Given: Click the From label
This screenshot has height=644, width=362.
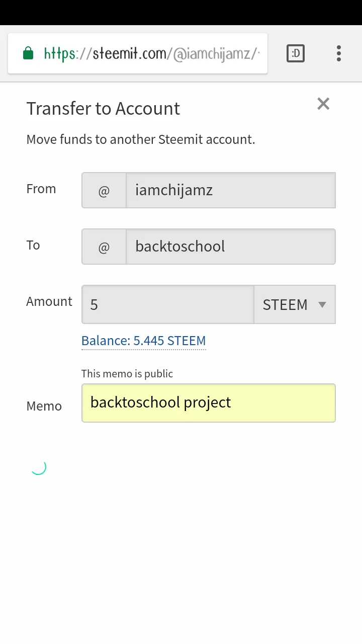Looking at the screenshot, I should click(41, 189).
